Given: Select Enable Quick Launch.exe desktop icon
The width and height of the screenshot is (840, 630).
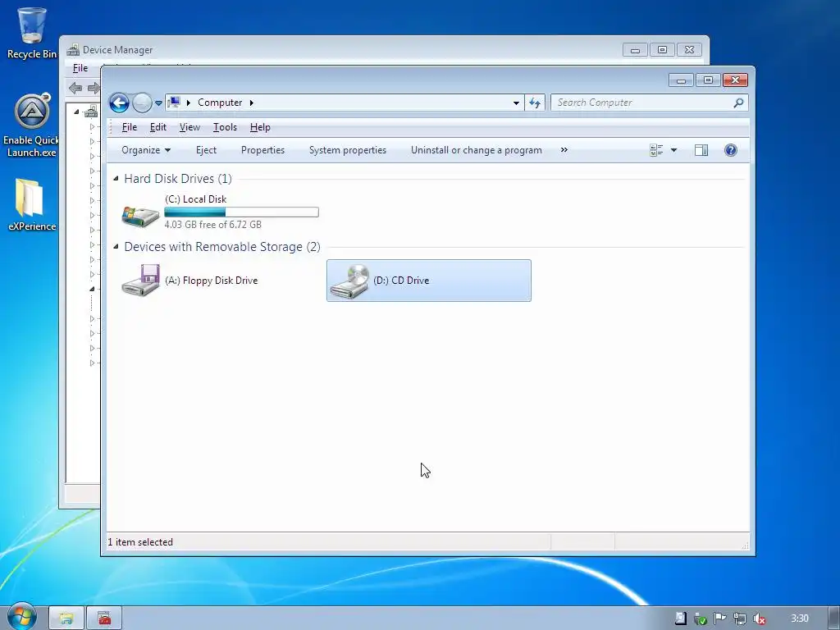Looking at the screenshot, I should tap(32, 126).
